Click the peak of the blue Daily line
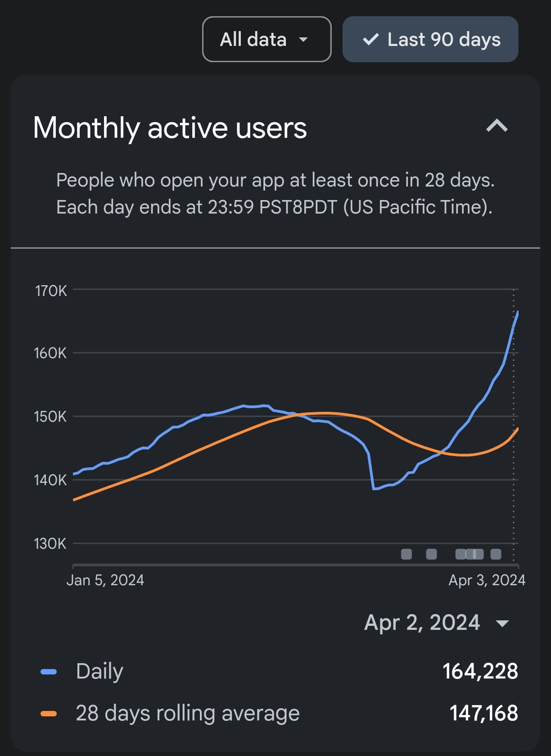 (x=518, y=312)
